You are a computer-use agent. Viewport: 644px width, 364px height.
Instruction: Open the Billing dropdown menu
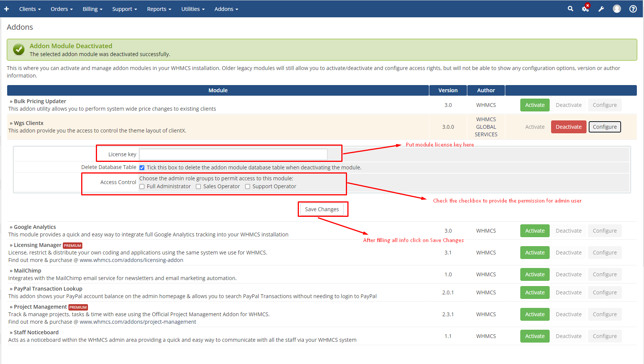(92, 9)
